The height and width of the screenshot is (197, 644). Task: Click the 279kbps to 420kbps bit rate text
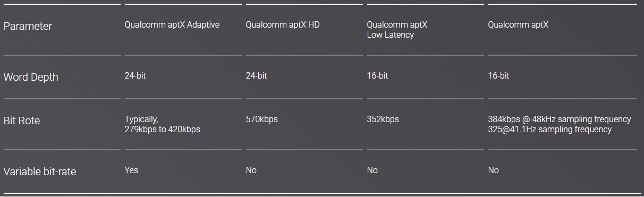click(x=163, y=130)
